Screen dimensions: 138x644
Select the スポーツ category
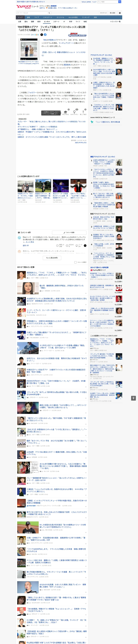pyautogui.click(x=56, y=21)
